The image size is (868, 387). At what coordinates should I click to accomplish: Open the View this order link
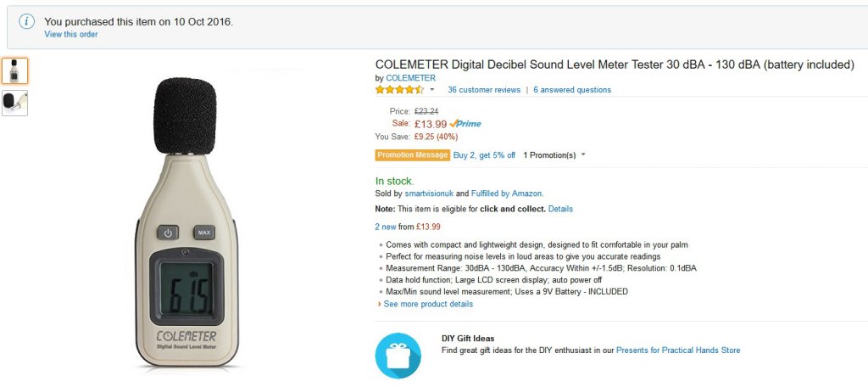pos(71,35)
